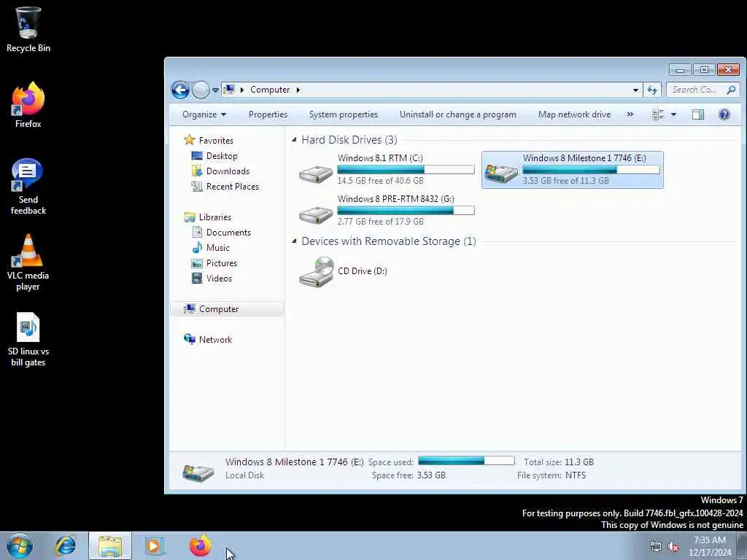Screen dimensions: 747x560
Task: Collapse Devices with Removable Storage group
Action: coord(294,241)
